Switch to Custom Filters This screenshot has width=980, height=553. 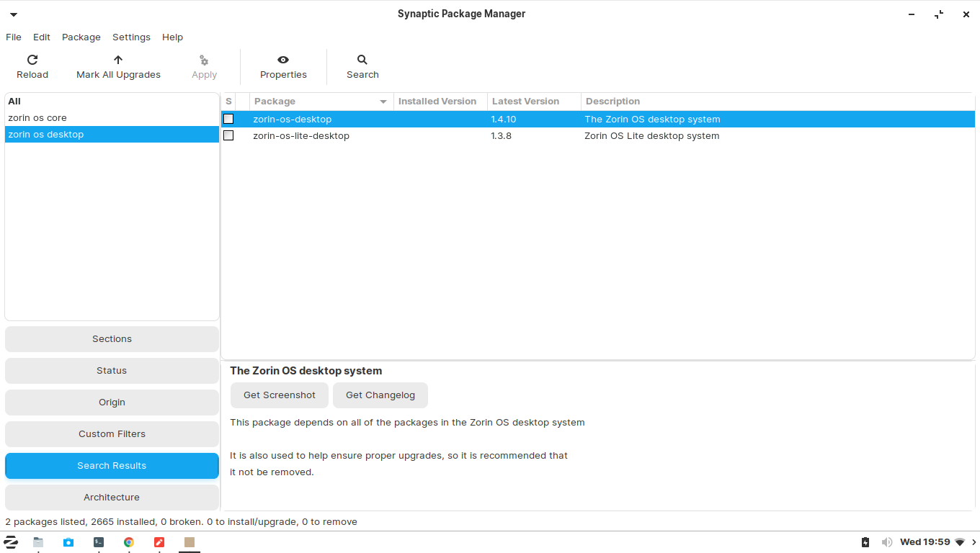pyautogui.click(x=112, y=434)
